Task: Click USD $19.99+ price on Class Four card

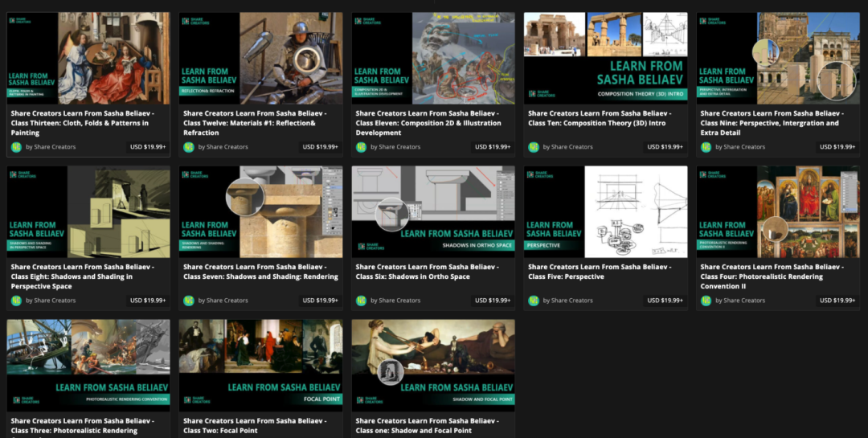Action: click(x=837, y=301)
